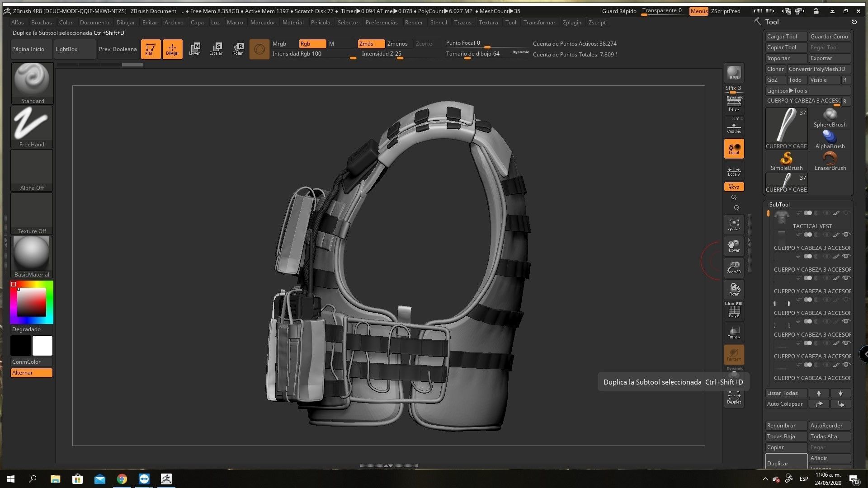
Task: Expand the SubTool palette header
Action: pyautogui.click(x=779, y=205)
